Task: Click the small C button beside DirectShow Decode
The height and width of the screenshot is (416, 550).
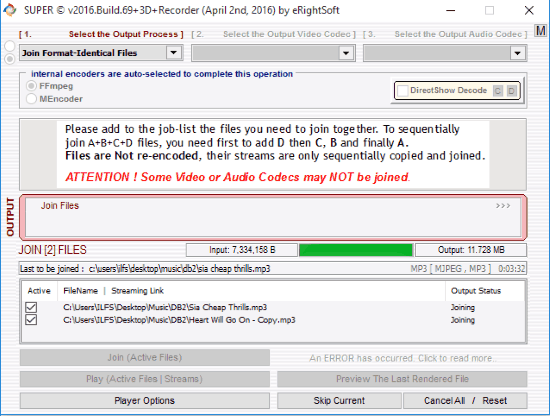Action: point(498,91)
